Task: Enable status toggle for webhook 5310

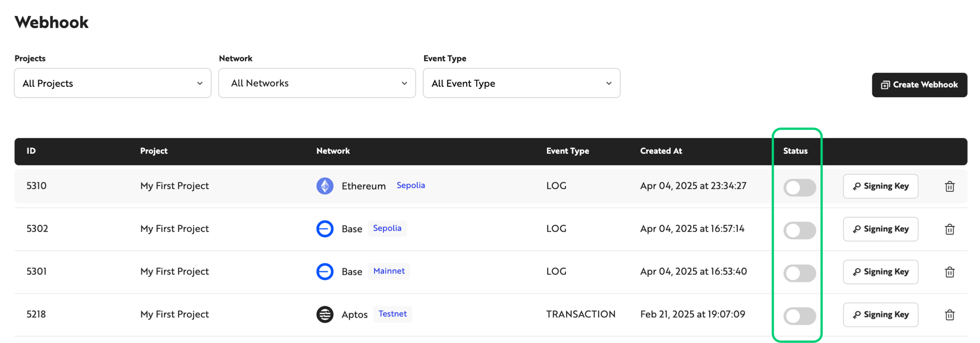Action: pyautogui.click(x=799, y=187)
